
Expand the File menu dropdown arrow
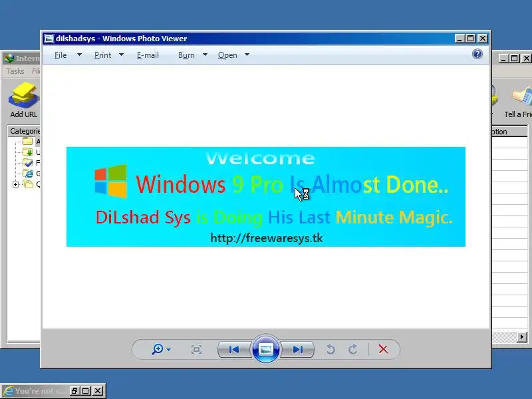point(79,55)
